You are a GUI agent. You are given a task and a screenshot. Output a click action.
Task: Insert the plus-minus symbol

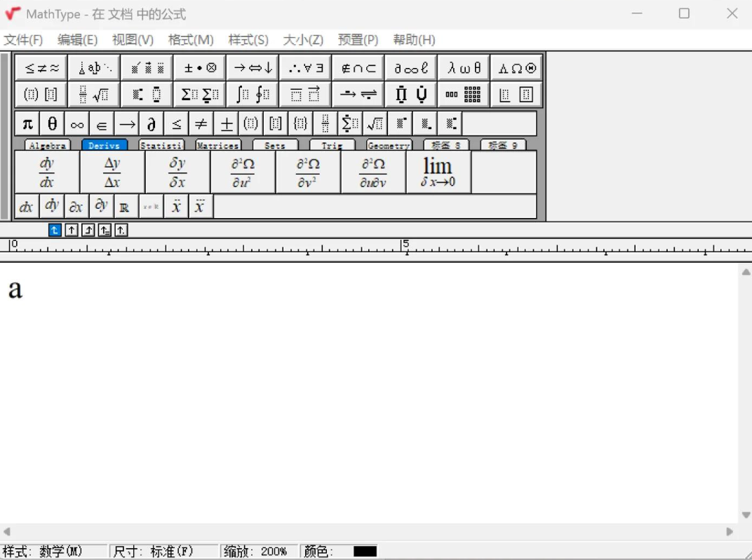[x=227, y=124]
